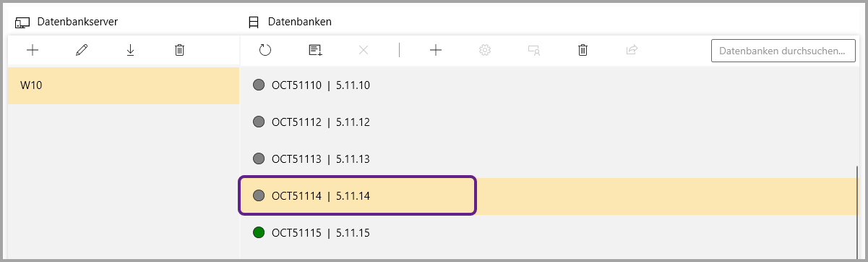Add a new database with the plus icon
The image size is (868, 262).
click(x=436, y=50)
